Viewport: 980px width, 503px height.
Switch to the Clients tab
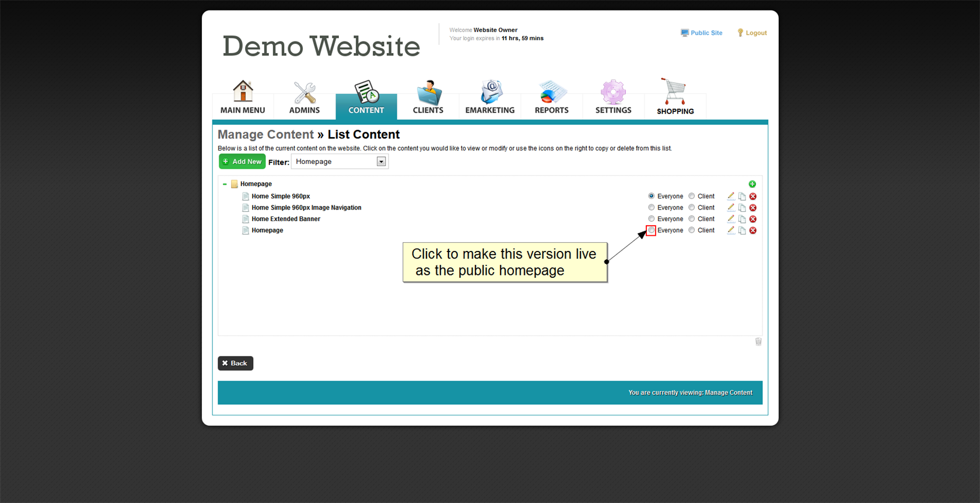(x=428, y=97)
